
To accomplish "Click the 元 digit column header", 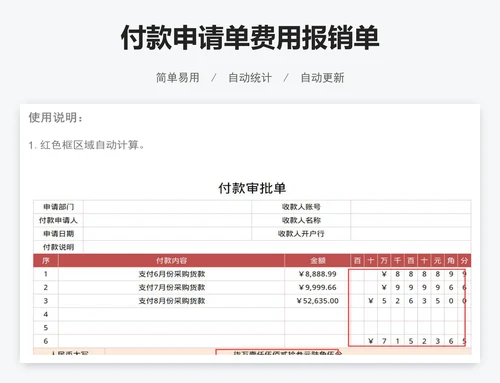I will 437,260.
